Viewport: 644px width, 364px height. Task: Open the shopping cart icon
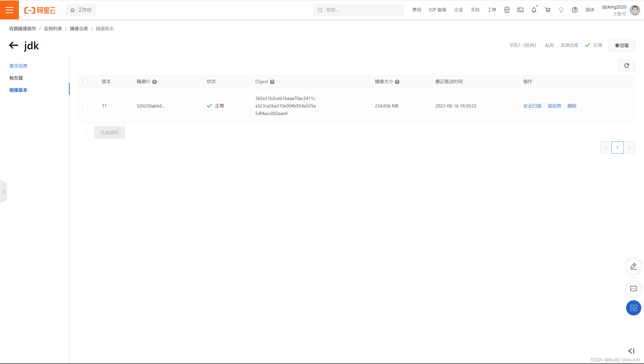547,10
